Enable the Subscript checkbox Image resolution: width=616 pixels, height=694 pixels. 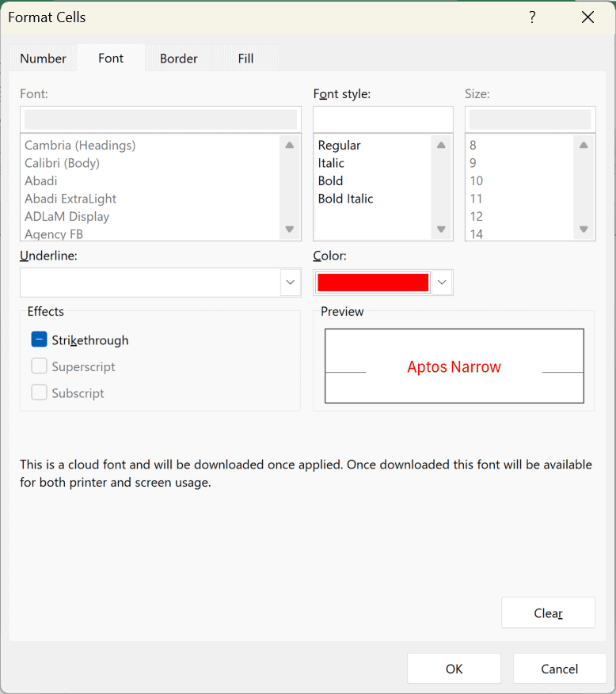point(39,393)
